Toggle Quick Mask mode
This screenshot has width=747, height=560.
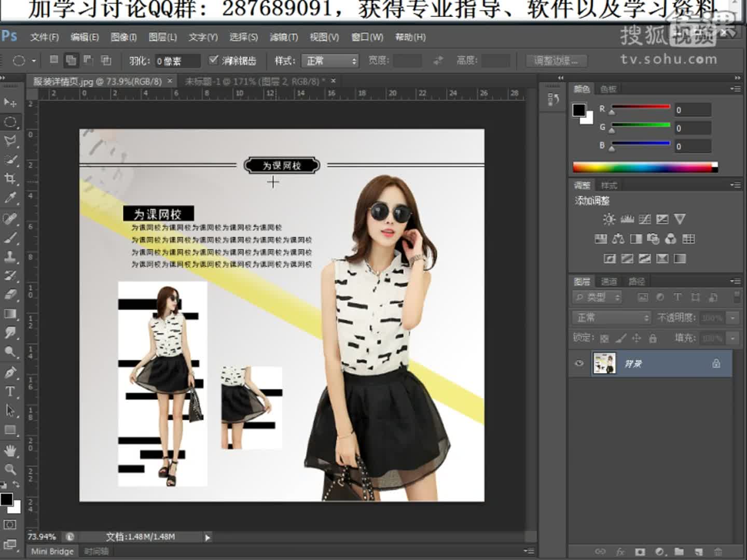coord(10,525)
